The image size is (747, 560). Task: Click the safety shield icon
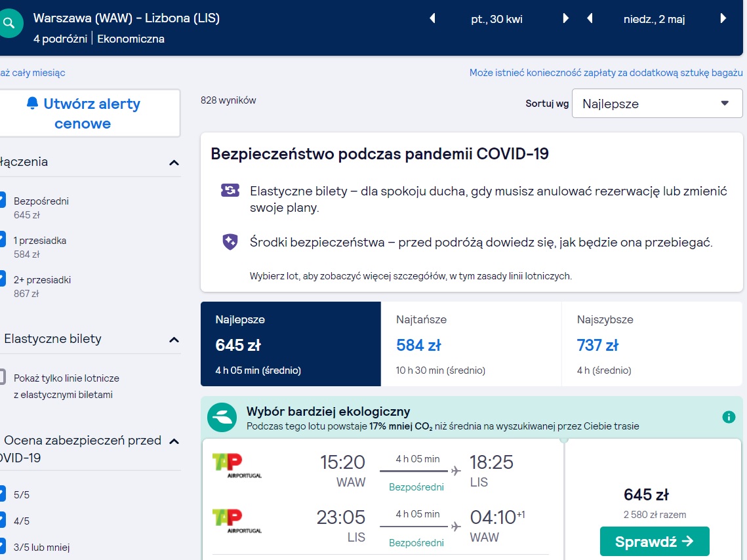(230, 242)
